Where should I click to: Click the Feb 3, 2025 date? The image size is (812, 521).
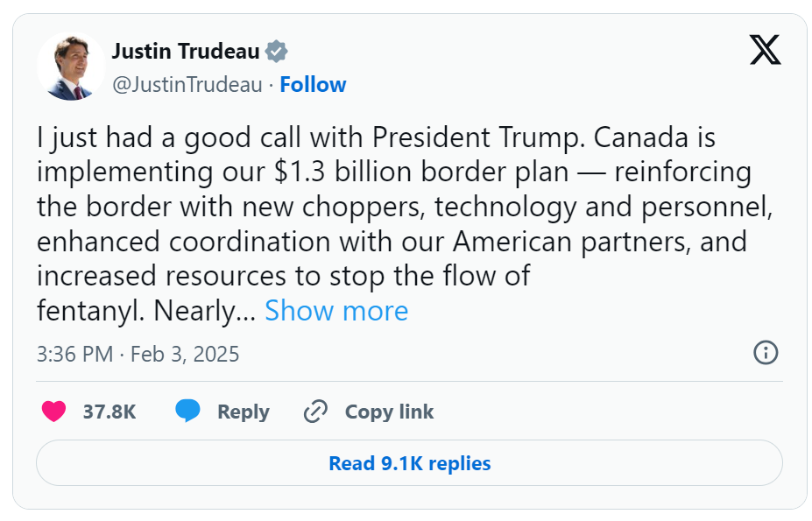[185, 354]
